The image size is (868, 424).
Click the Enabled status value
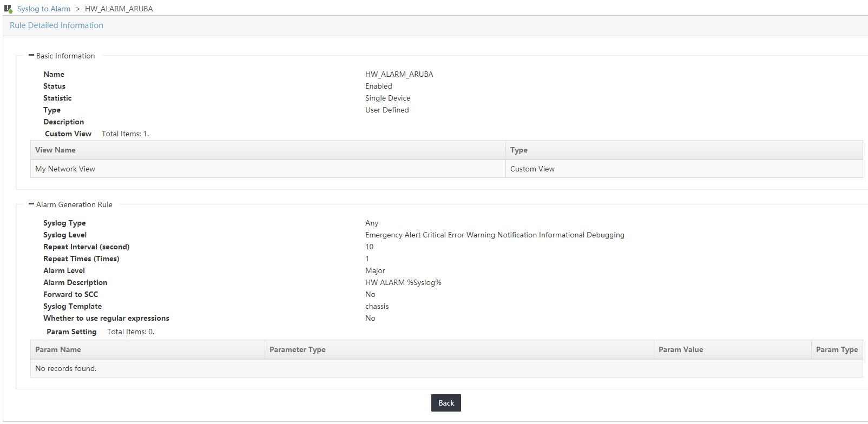(x=378, y=86)
